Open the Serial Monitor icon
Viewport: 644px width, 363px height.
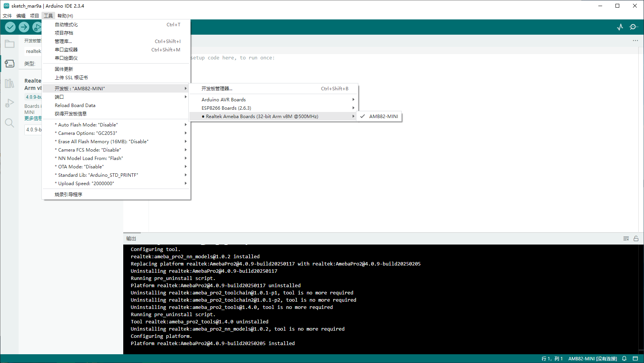tap(634, 27)
